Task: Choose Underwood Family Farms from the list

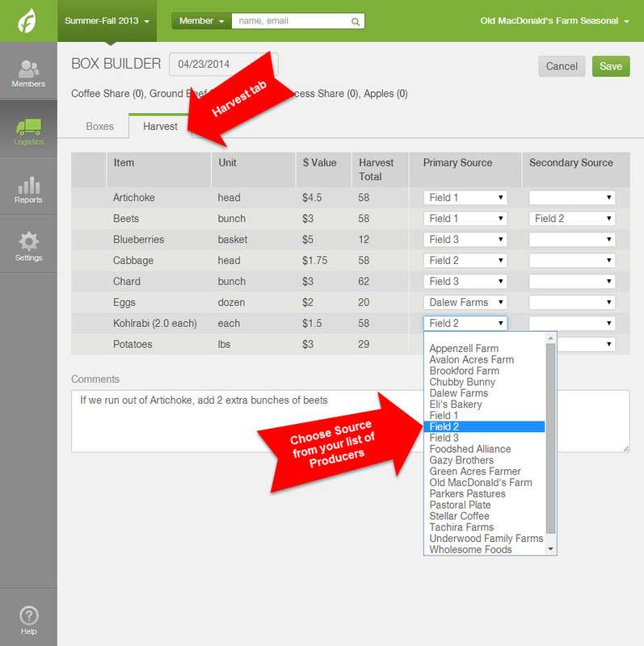Action: pyautogui.click(x=485, y=539)
